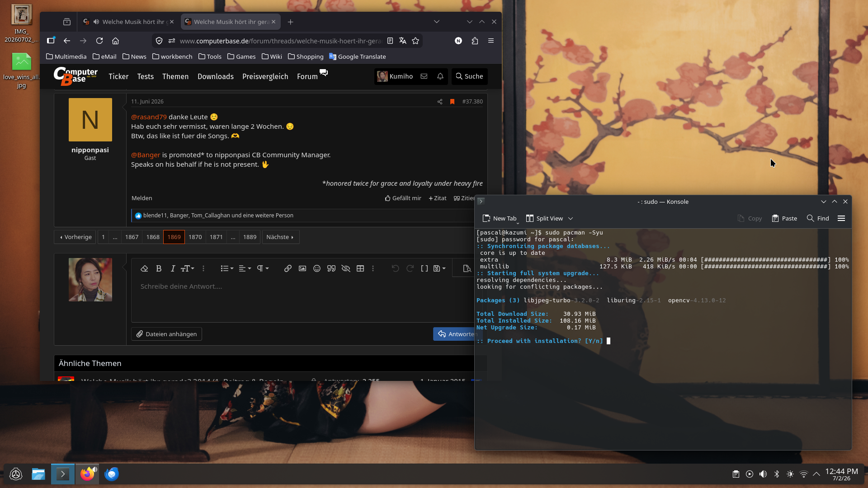Click the translate page icon in address bar
Viewport: 868px width, 488px height.
[x=403, y=41]
